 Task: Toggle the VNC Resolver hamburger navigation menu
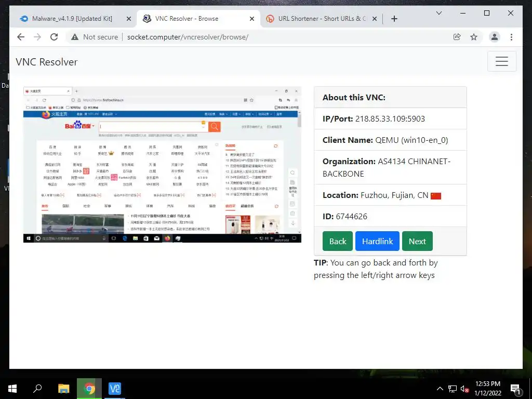click(501, 61)
